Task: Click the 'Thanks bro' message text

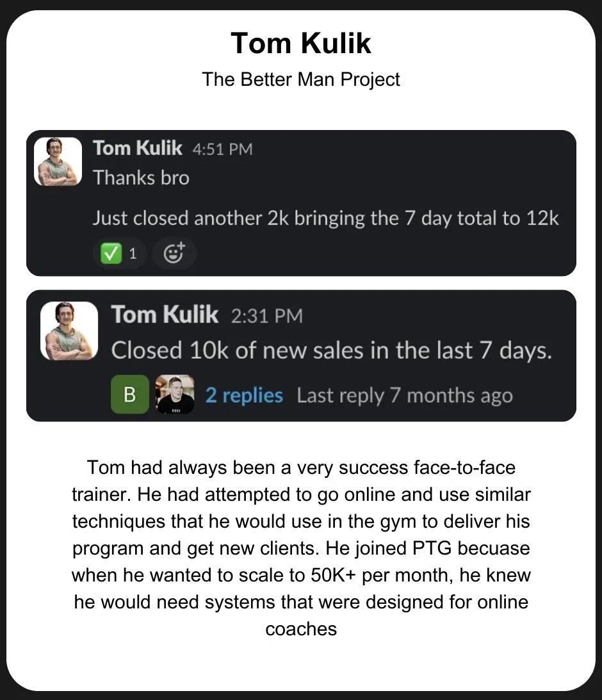Action: point(141,177)
